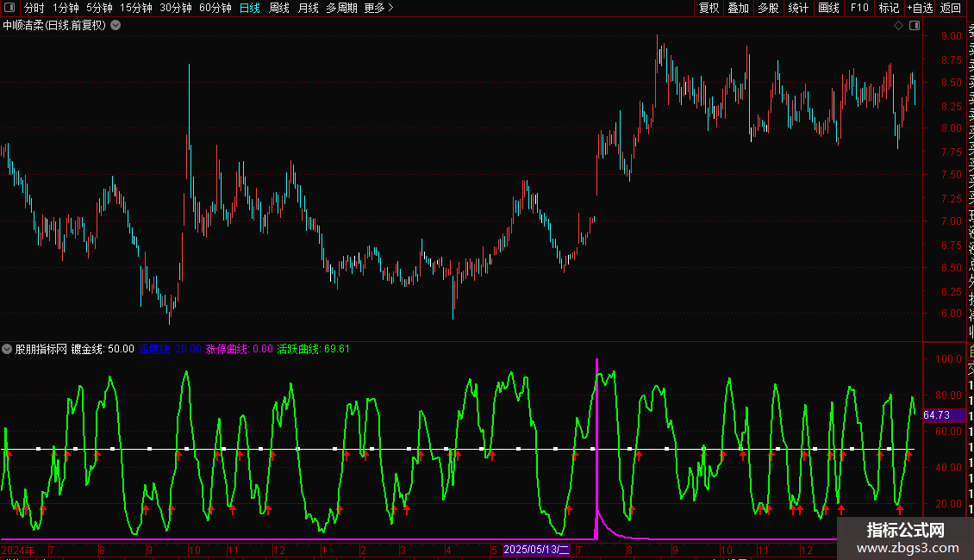The width and height of the screenshot is (974, 560).
Task: Open the 标记 marking tool
Action: (889, 8)
